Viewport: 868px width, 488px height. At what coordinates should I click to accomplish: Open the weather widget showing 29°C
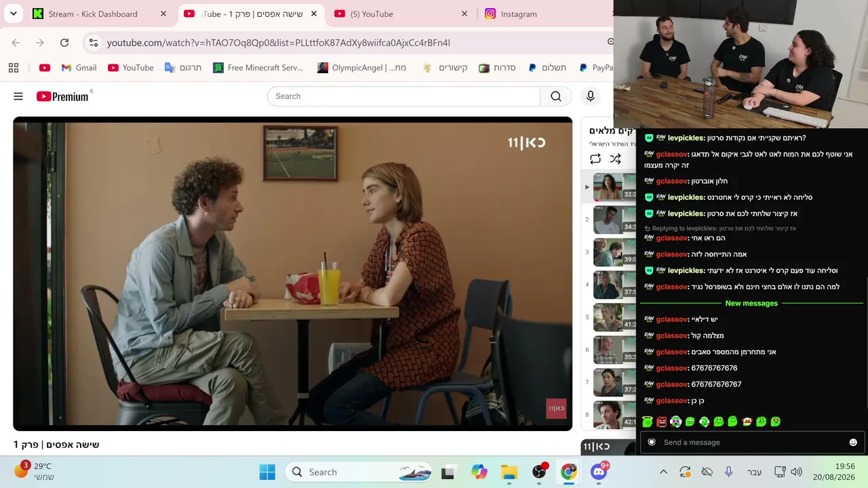[x=34, y=472]
